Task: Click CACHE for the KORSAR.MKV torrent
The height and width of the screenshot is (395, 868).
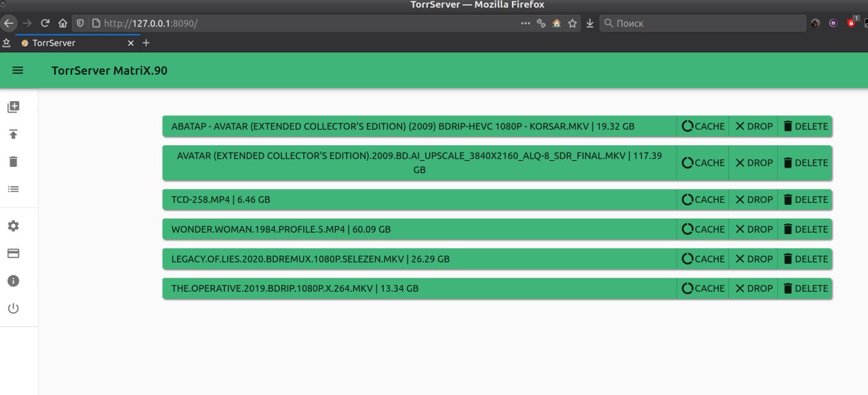Action: coord(703,126)
